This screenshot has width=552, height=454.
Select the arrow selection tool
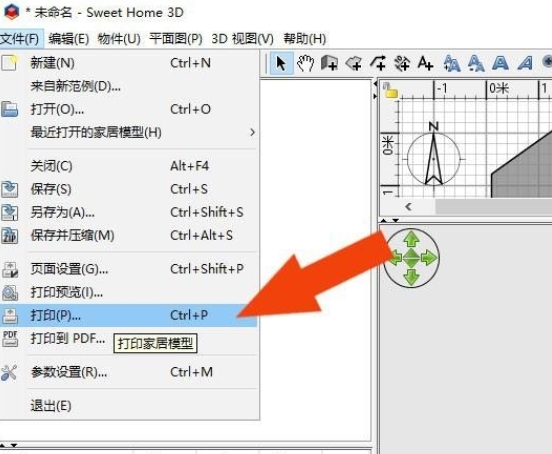281,63
